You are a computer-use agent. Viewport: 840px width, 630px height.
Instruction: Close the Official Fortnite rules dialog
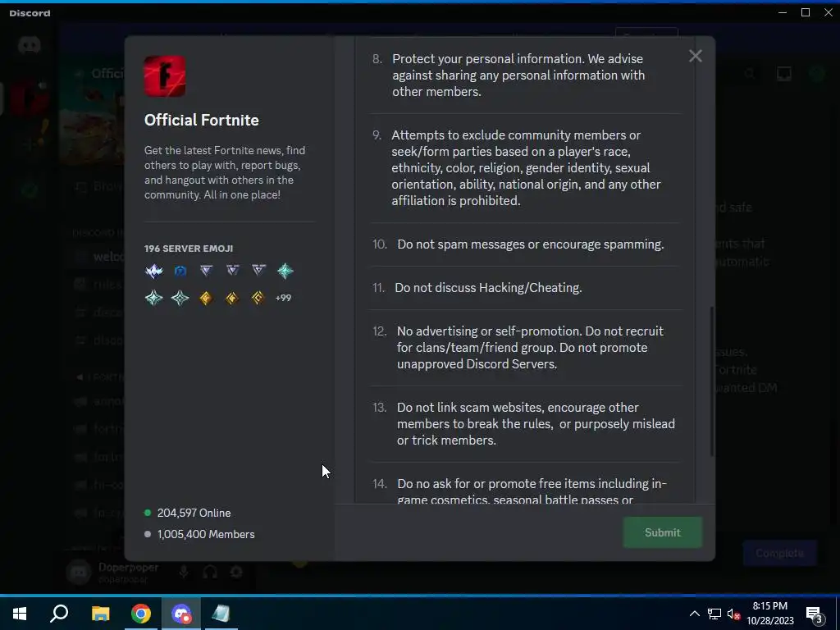coord(696,56)
